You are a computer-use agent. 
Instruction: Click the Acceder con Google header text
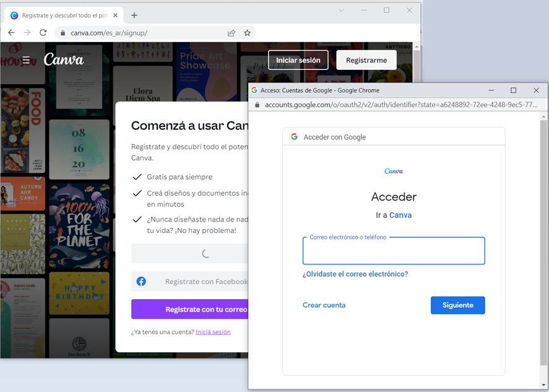click(334, 137)
